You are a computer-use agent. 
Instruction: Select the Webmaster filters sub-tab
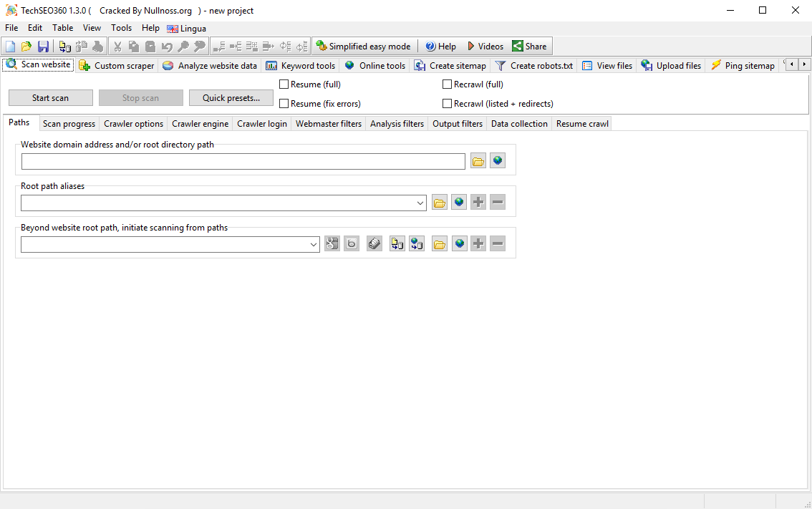[329, 124]
